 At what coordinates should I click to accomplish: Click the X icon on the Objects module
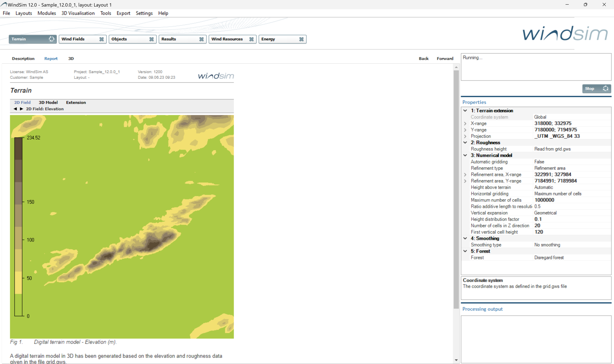[x=152, y=39]
